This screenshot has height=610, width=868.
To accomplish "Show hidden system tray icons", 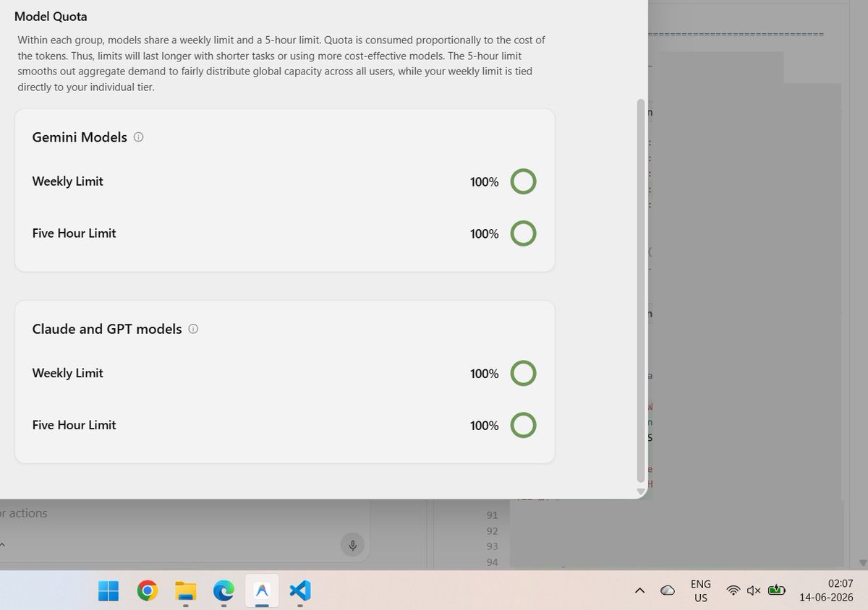I will pos(639,590).
